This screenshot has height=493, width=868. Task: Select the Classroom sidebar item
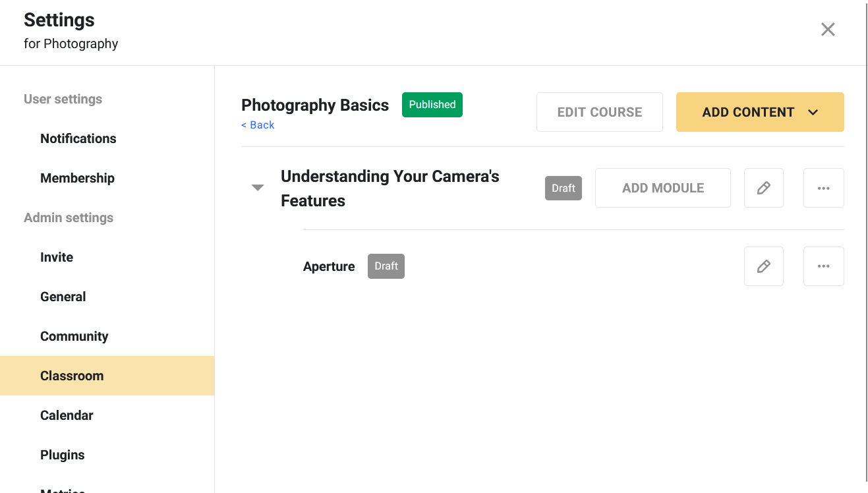tap(72, 376)
